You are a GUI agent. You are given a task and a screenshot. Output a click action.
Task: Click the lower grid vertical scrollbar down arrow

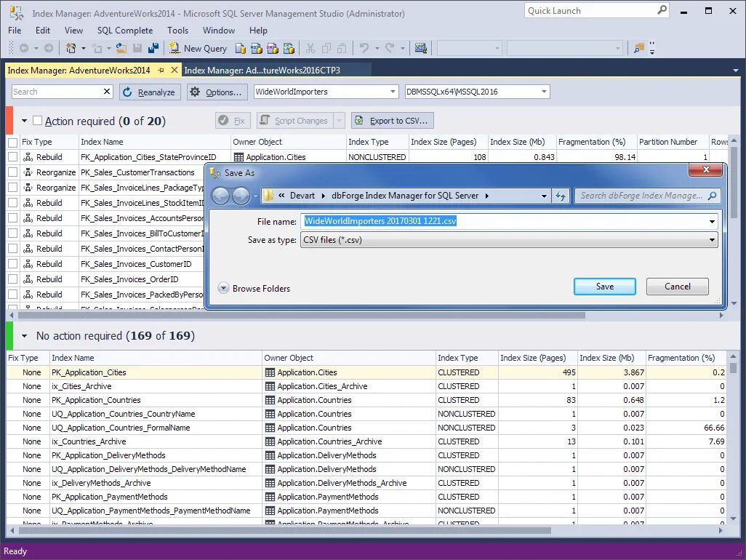[733, 519]
